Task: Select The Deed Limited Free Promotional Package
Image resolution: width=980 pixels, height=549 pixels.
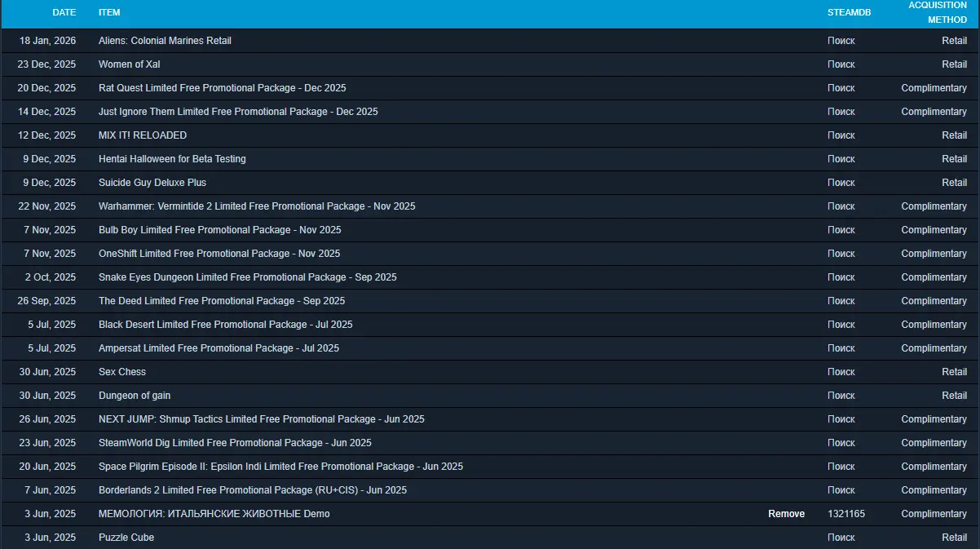Action: (x=222, y=301)
